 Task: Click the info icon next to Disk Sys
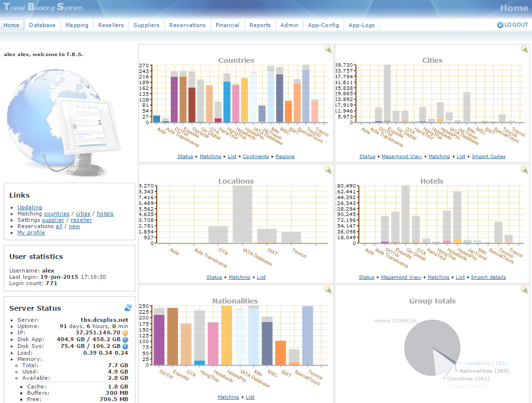coord(125,346)
